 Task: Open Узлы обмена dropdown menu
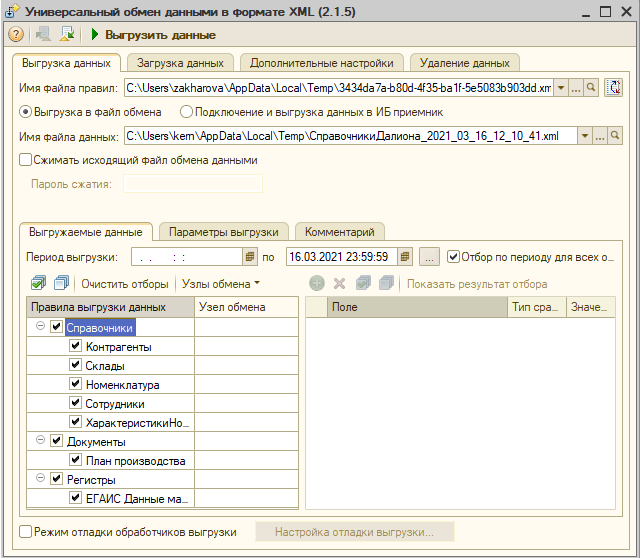click(x=220, y=284)
